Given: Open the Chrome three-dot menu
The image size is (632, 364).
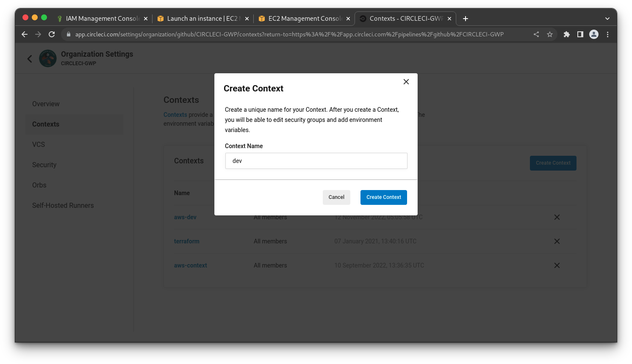Looking at the screenshot, I should 607,34.
